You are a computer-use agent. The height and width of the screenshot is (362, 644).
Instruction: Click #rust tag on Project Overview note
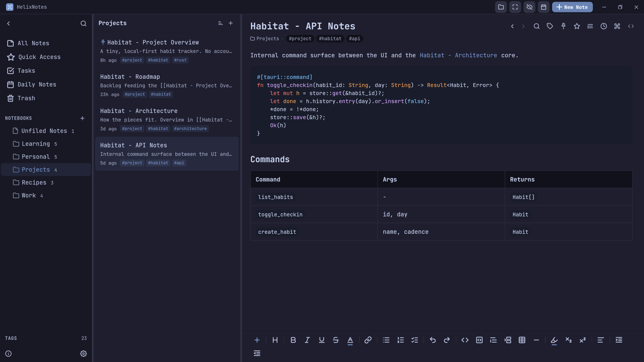coord(180,60)
